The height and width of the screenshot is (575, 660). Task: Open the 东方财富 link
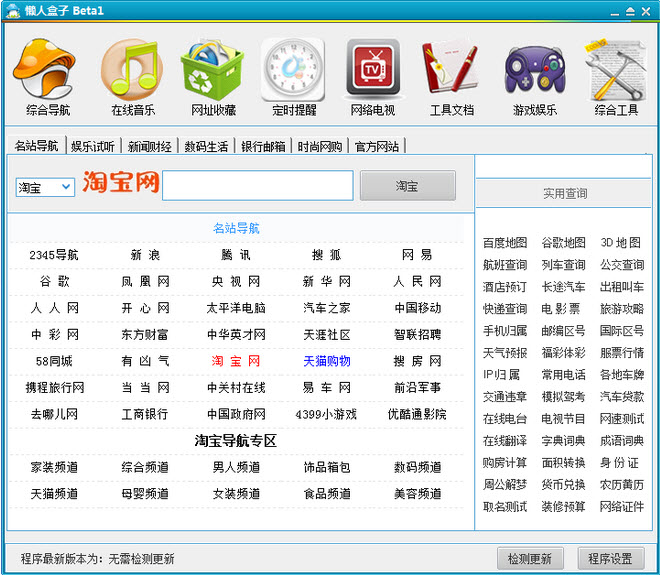[x=145, y=334]
